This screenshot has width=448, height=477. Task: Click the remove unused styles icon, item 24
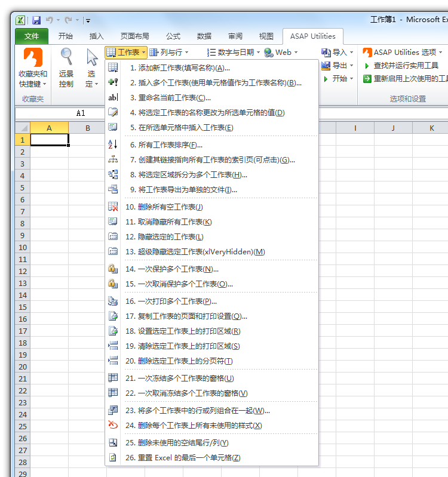[x=113, y=425]
